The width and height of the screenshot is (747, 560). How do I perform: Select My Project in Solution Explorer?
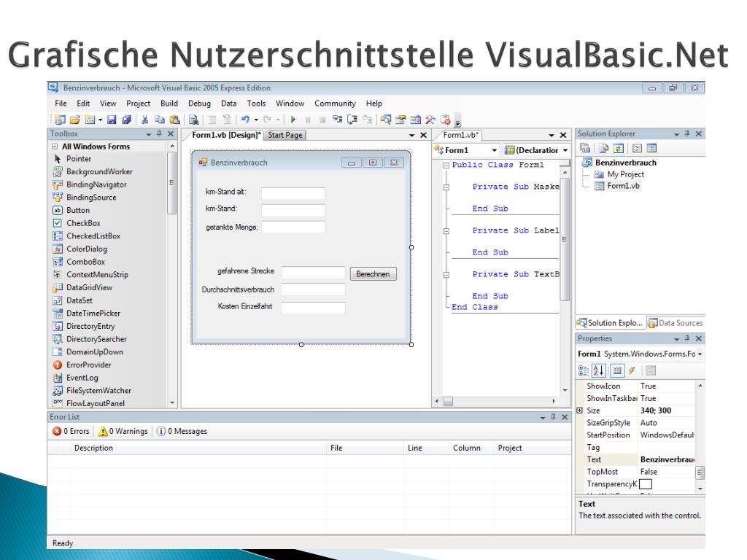(x=625, y=174)
